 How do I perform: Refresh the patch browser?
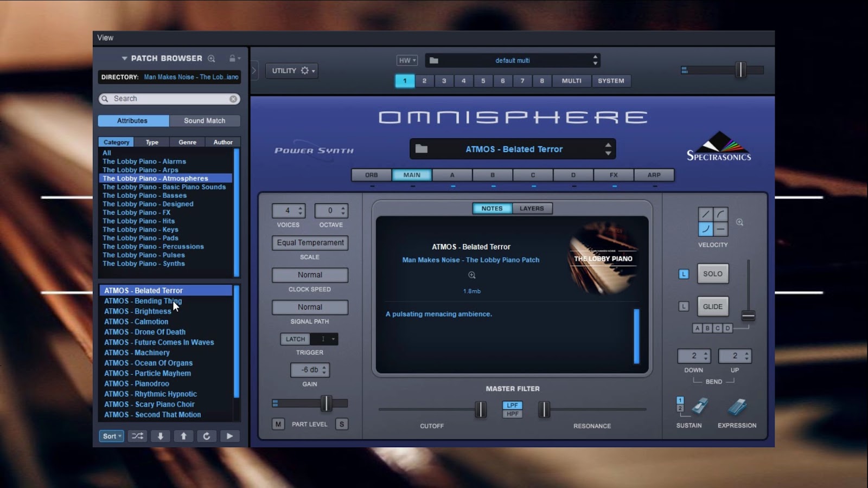[x=207, y=436]
